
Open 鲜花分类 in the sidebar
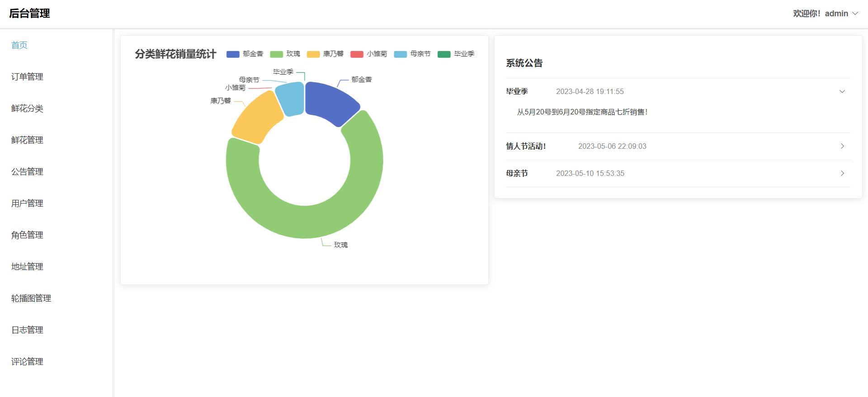(27, 108)
